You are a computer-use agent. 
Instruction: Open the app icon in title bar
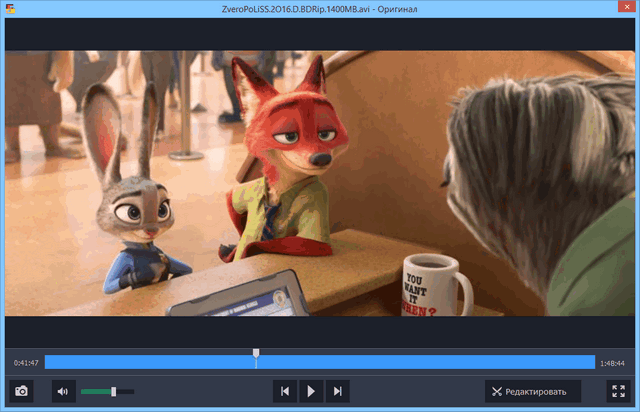point(10,9)
